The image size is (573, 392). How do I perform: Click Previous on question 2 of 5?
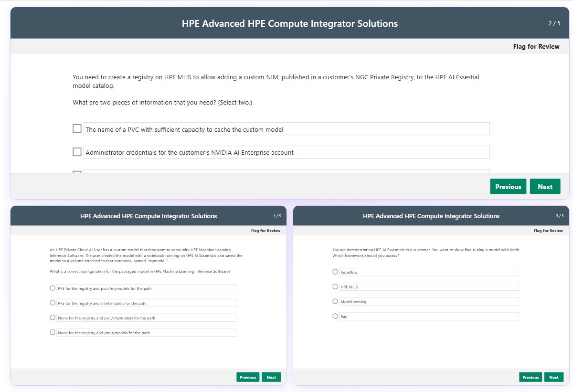tap(508, 187)
